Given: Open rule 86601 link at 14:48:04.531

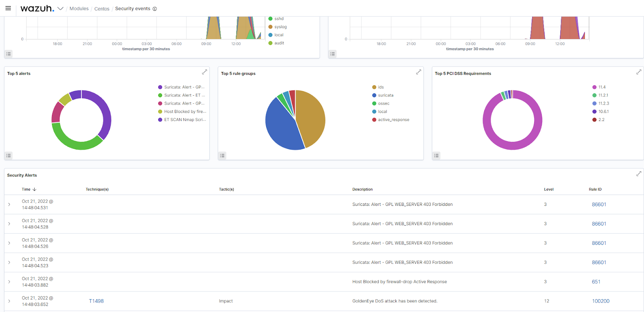Looking at the screenshot, I should tap(599, 205).
